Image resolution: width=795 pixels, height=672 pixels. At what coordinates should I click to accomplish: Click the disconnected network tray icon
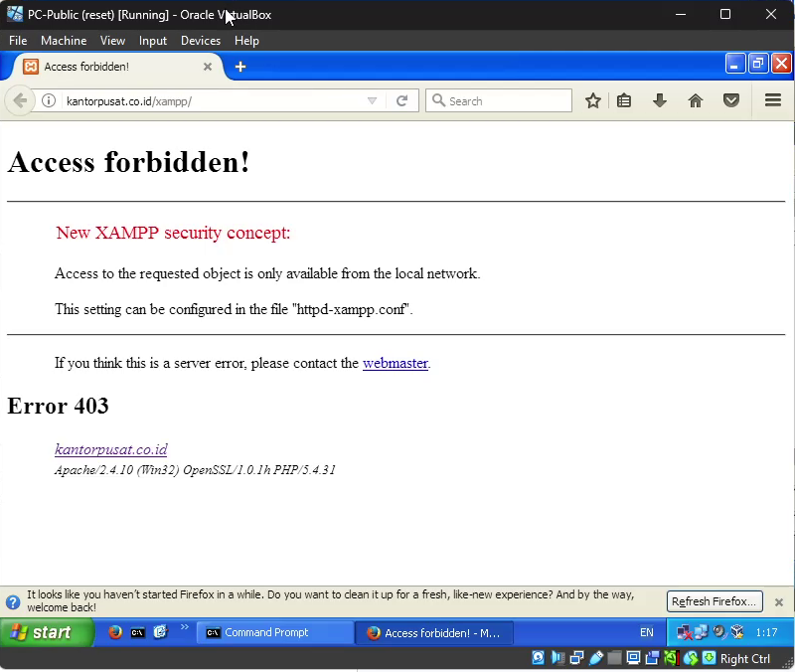point(685,632)
